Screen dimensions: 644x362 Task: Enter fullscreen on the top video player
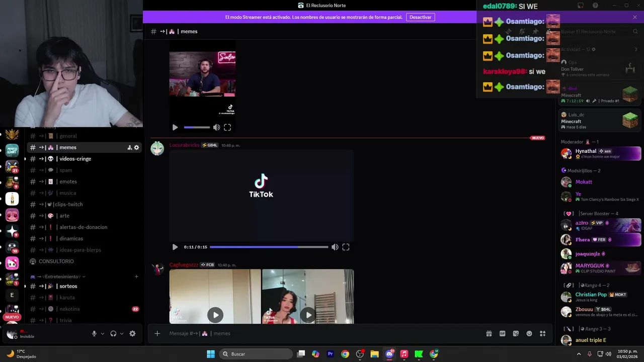coord(227,127)
